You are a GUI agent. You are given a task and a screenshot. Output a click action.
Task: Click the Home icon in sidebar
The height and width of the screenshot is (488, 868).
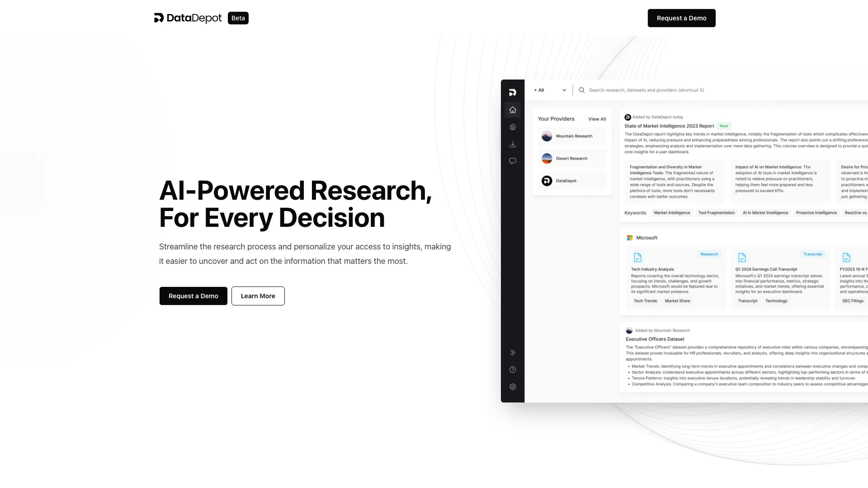pos(513,109)
